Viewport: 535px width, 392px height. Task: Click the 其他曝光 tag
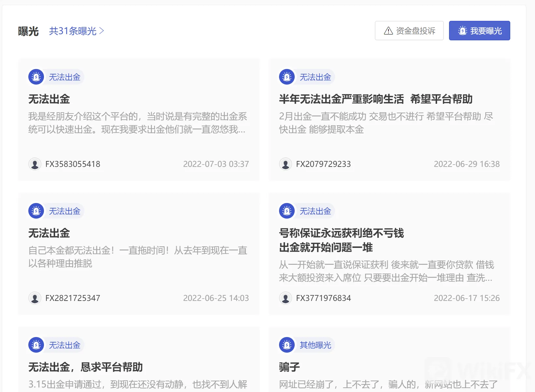coord(315,345)
